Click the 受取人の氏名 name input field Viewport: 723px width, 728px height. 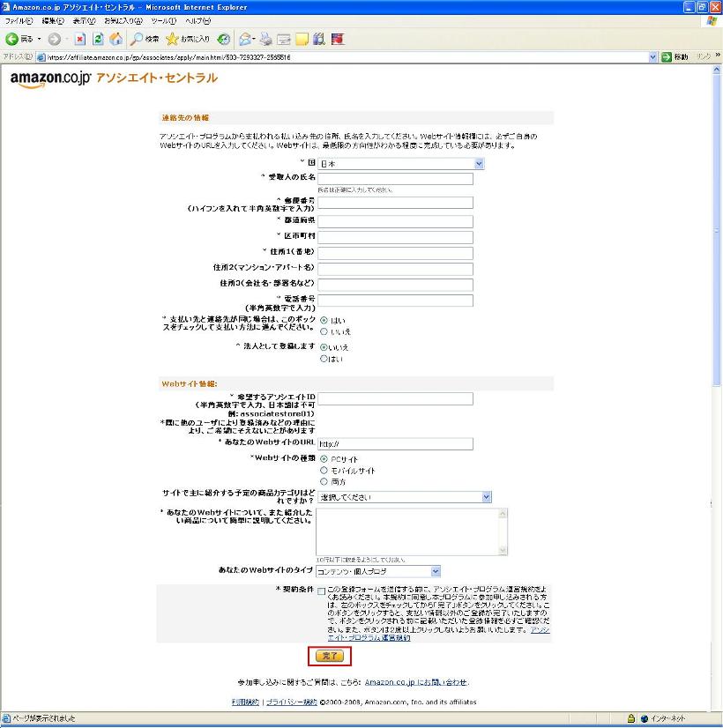pos(395,179)
